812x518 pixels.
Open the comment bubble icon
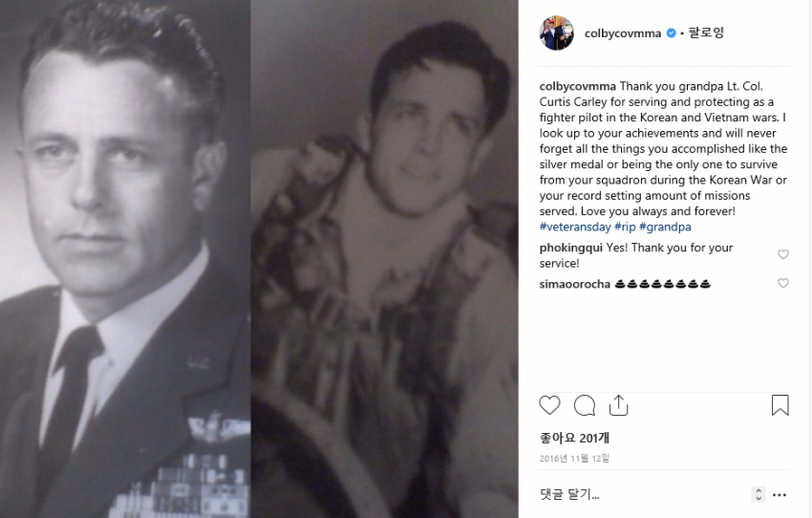(x=584, y=405)
